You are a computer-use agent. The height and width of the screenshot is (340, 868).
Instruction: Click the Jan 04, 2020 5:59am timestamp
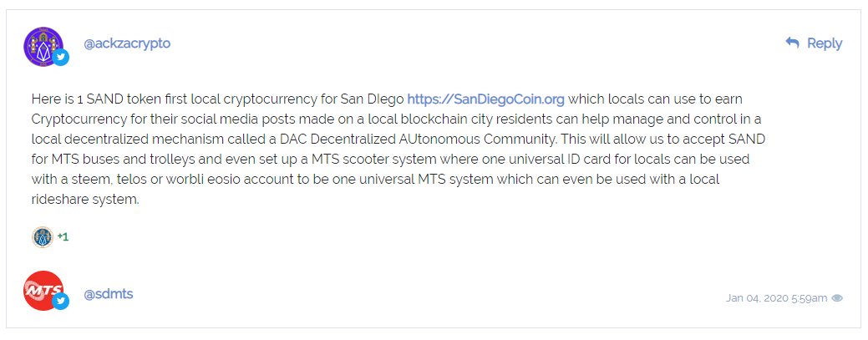point(777,298)
